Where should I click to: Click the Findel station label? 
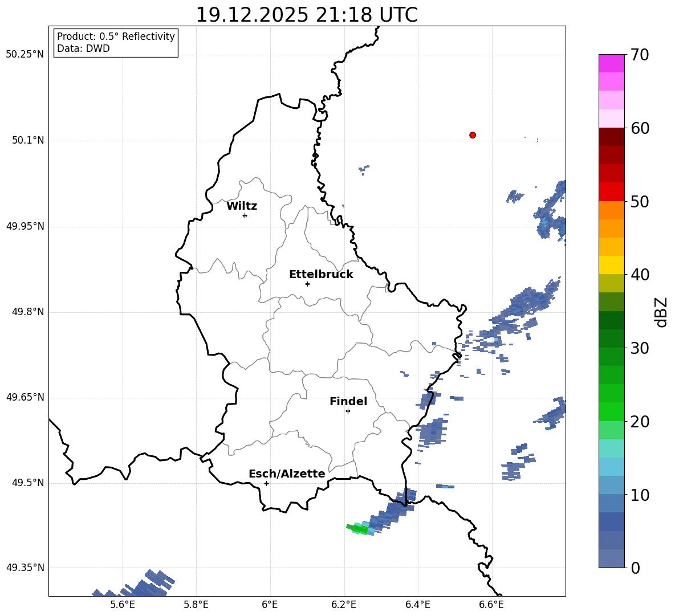[348, 401]
